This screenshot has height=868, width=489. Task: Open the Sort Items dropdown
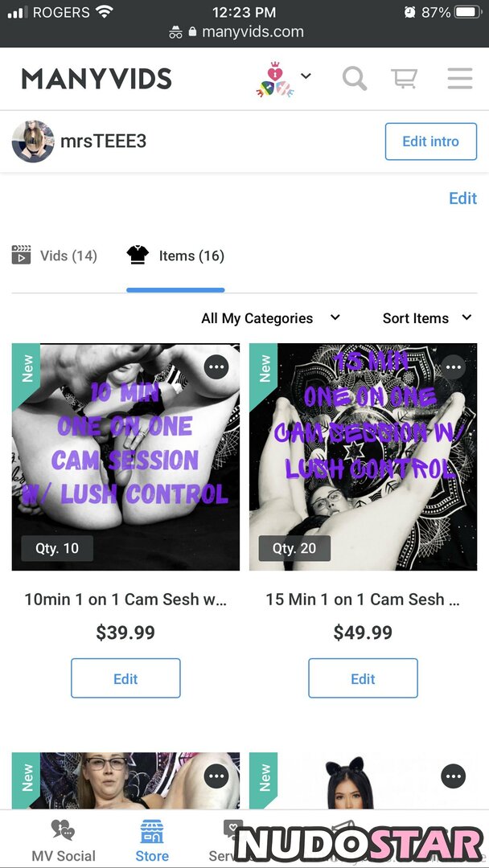point(426,318)
